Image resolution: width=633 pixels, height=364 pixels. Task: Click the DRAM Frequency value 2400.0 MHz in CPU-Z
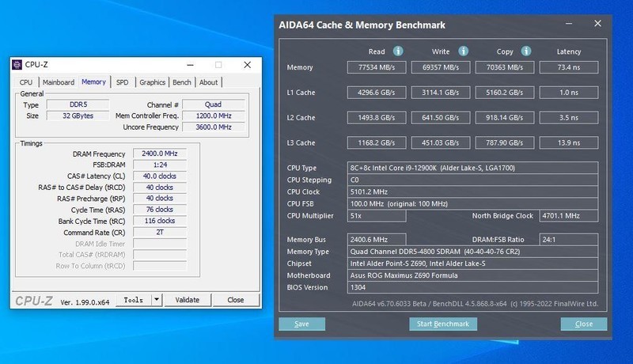[160, 154]
